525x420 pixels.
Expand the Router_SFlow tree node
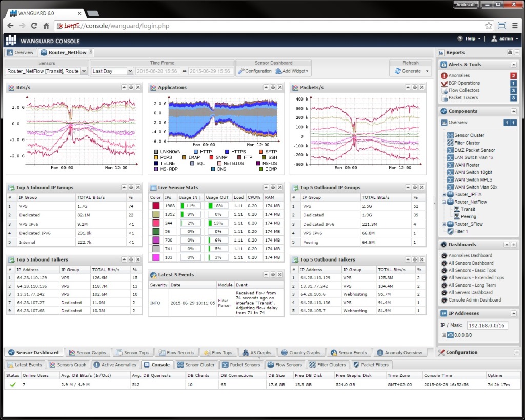coord(444,224)
